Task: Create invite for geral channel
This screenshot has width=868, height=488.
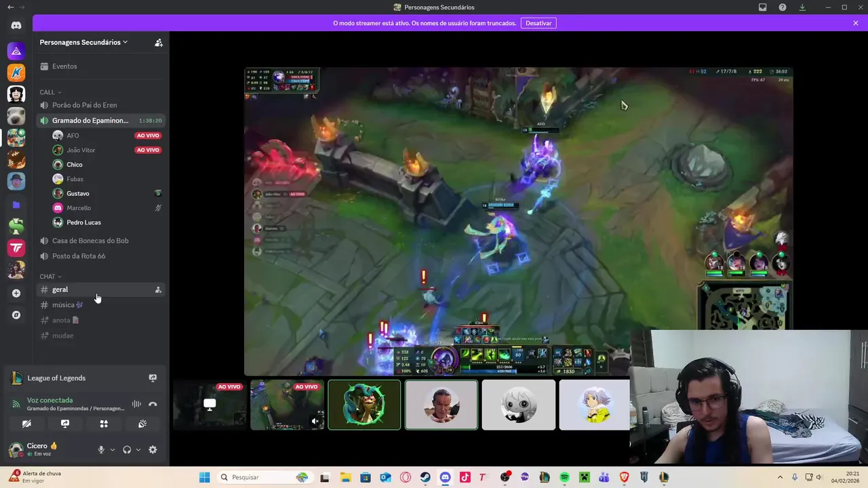Action: click(x=158, y=290)
